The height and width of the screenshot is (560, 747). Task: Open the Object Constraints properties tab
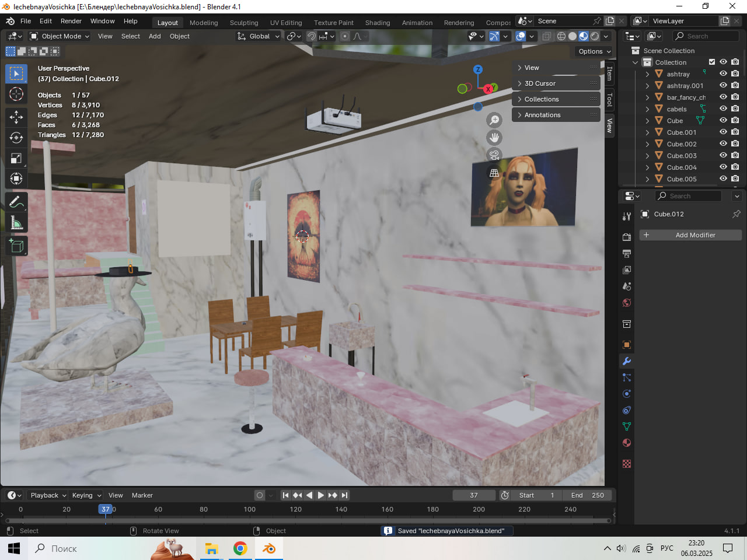(x=627, y=410)
